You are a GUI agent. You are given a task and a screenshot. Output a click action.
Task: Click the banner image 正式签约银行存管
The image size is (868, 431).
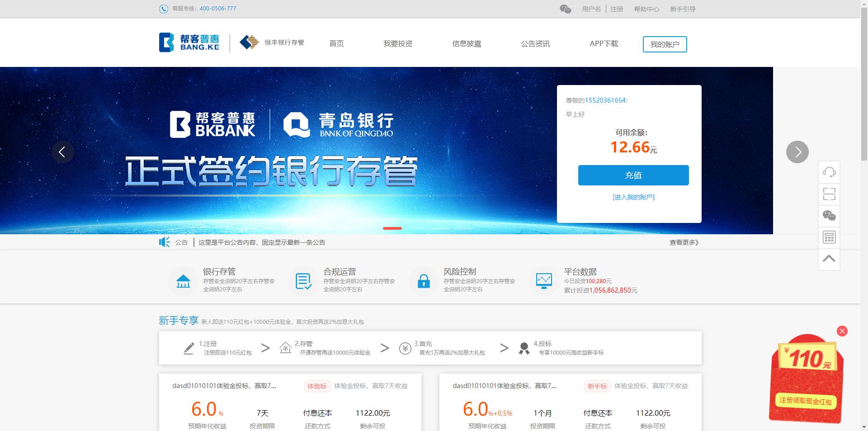387,151
